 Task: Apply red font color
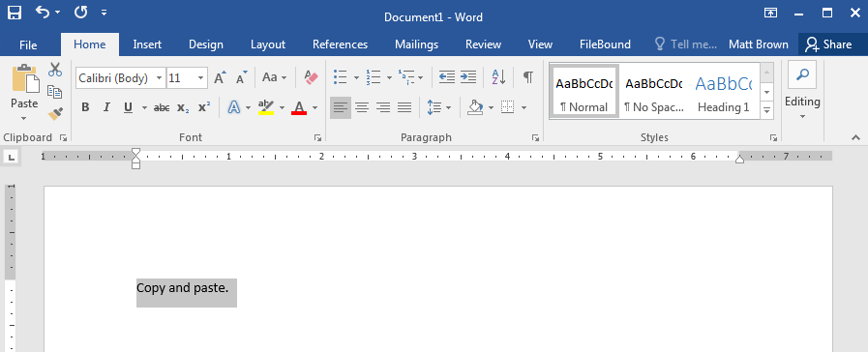[x=299, y=107]
